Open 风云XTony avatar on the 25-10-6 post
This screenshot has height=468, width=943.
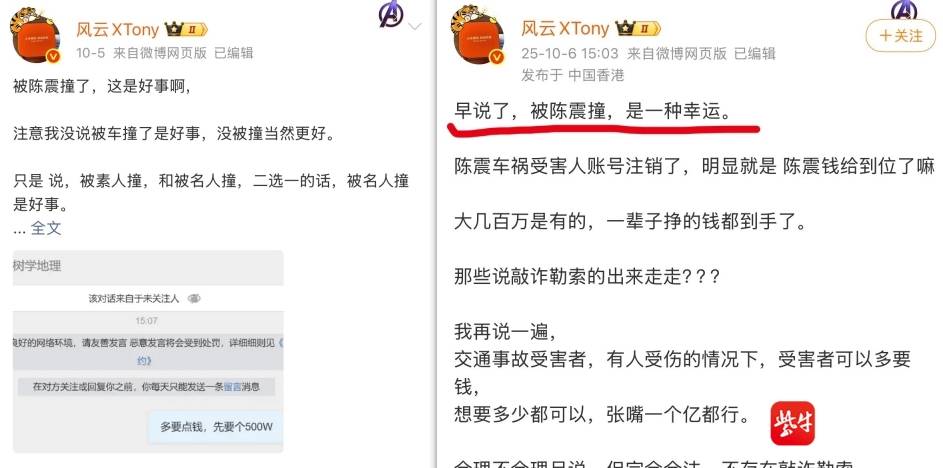[478, 35]
